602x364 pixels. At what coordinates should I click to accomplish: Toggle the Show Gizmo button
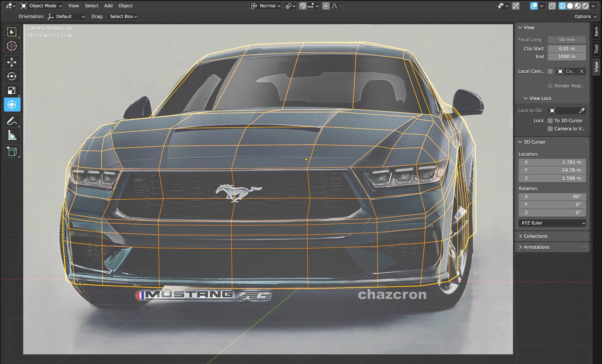click(516, 6)
